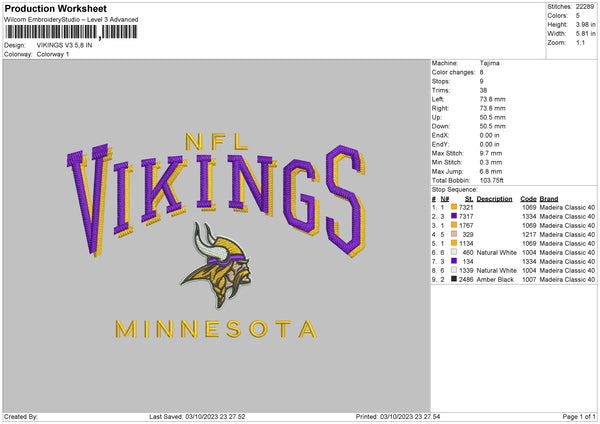Click the 'Last Saved: 03/10/2023 23.27.52' footer
The image size is (600, 424).
pos(197,416)
